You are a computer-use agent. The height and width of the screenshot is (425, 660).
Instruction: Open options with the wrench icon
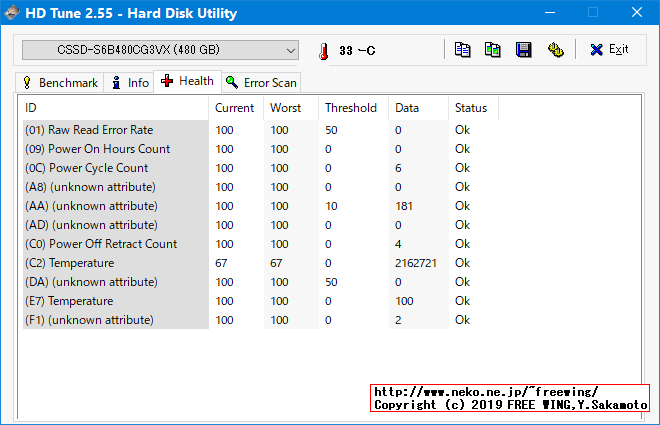tap(555, 50)
